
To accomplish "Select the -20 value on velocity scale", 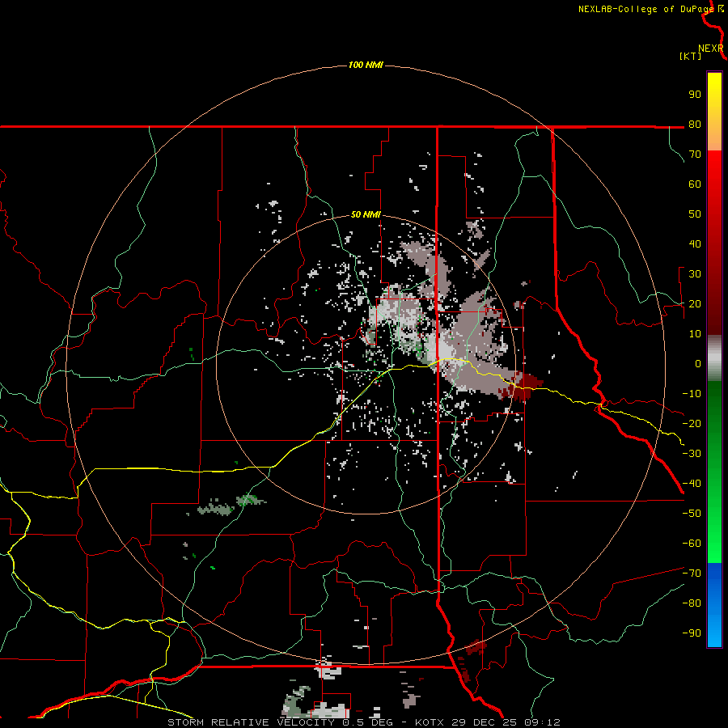I will (692, 423).
